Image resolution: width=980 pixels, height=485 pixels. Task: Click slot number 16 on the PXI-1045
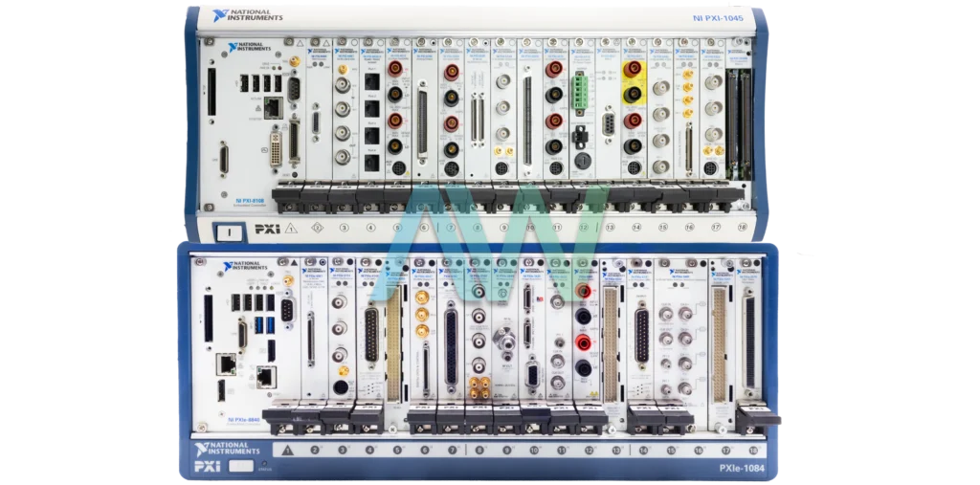pyautogui.click(x=689, y=228)
